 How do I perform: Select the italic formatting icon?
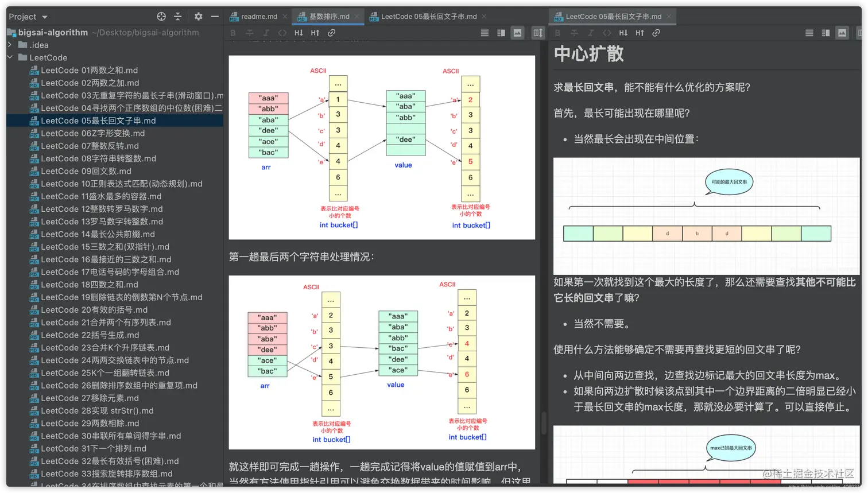pyautogui.click(x=266, y=33)
